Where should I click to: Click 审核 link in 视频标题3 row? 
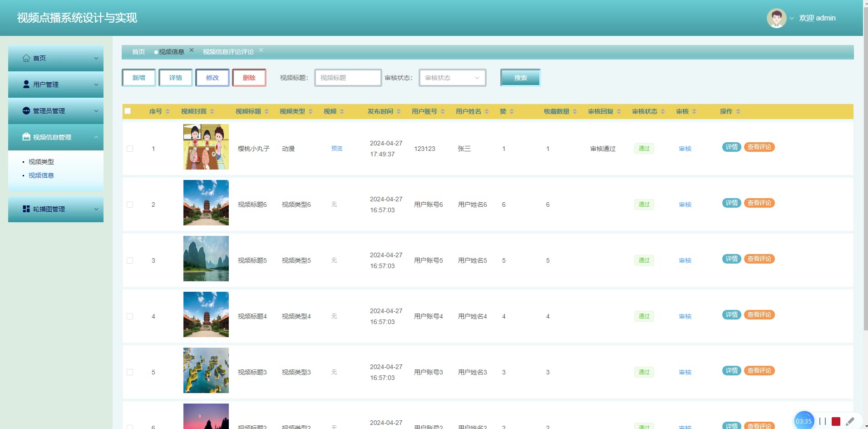tap(685, 372)
